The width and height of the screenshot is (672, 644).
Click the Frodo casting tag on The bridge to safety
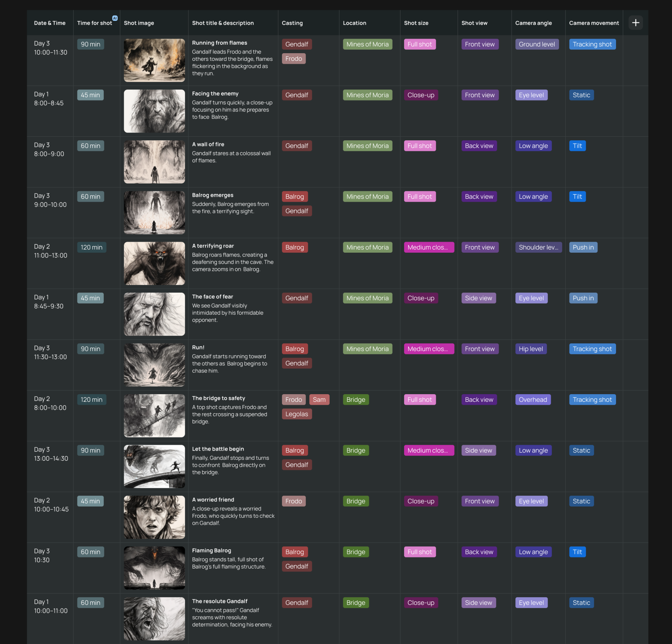[x=294, y=399]
